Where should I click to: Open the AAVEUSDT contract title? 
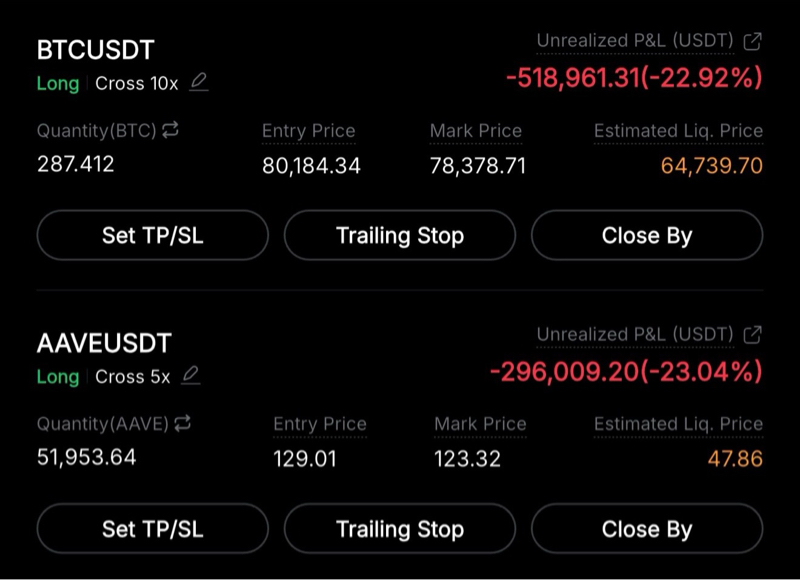point(104,343)
